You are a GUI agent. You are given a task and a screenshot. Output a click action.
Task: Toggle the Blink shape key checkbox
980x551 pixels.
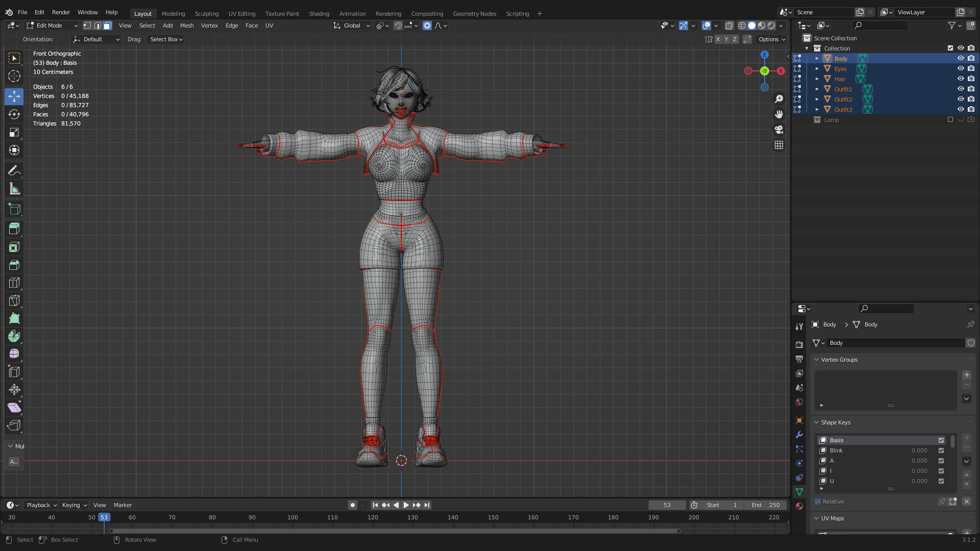941,450
